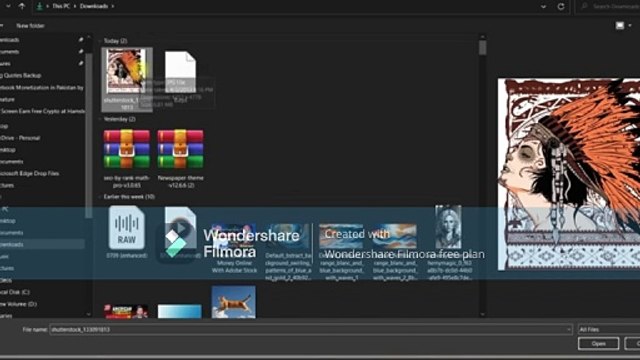This screenshot has width=640, height=360.
Task: Click the pin icon on the third Quick access row
Action: coord(81,63)
